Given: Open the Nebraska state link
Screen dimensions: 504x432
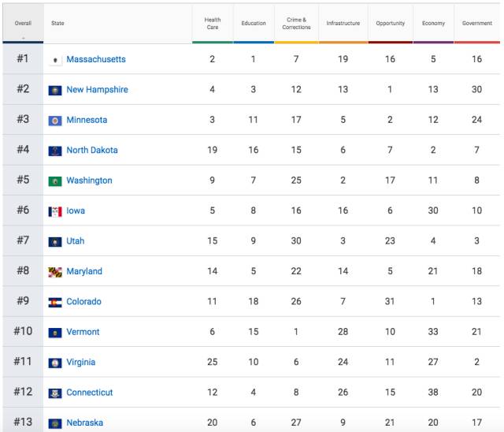Looking at the screenshot, I should (84, 423).
